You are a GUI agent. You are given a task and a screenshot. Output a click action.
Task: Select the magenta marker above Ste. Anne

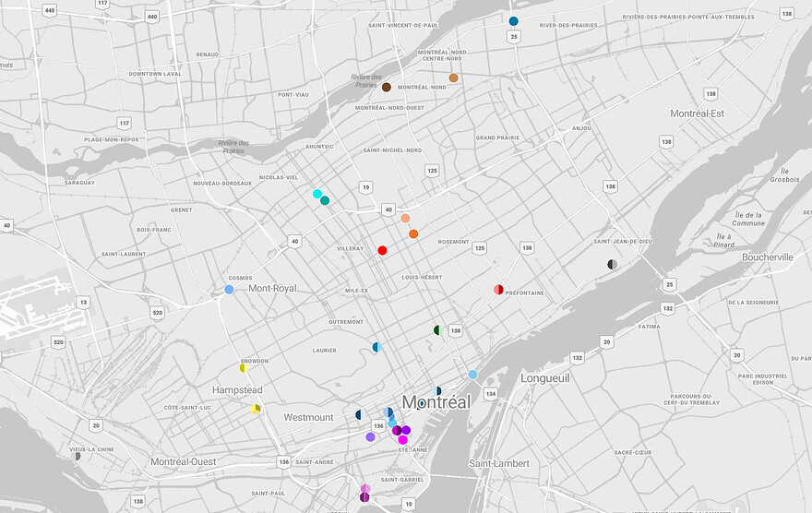[x=402, y=440]
